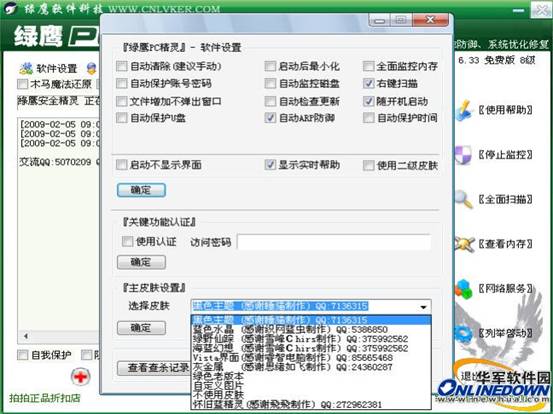553x414 pixels.
Task: Choose 怀旧蓝精灵 skin from list
Action: tap(311, 404)
